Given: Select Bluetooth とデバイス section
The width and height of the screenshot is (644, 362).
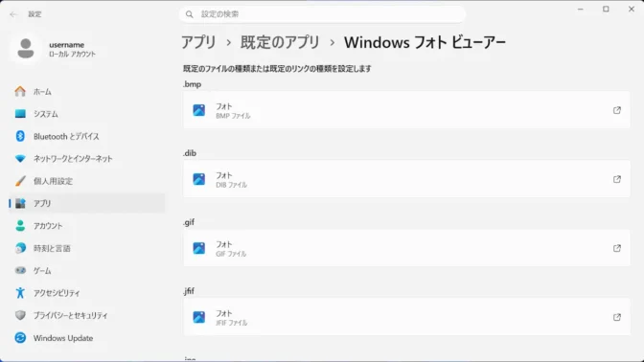Looking at the screenshot, I should tap(66, 136).
